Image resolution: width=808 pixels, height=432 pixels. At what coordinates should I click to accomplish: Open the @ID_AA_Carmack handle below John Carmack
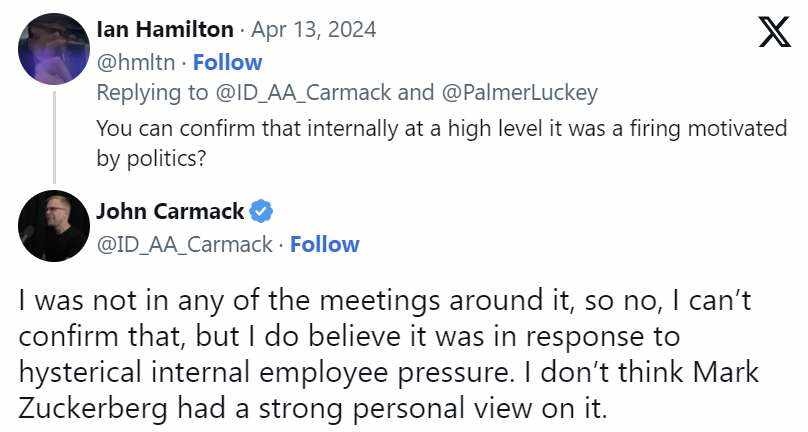184,244
